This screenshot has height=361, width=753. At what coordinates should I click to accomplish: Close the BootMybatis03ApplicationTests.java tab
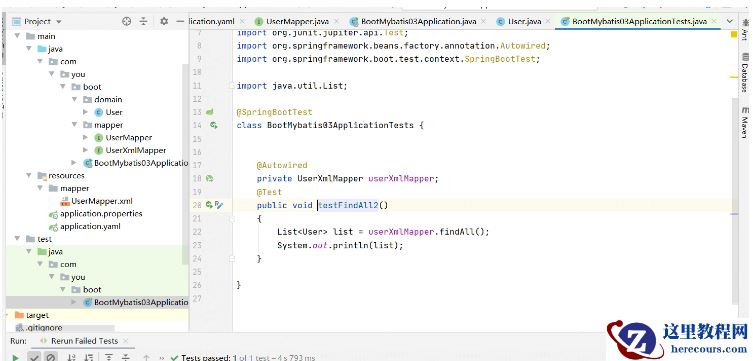click(x=714, y=22)
